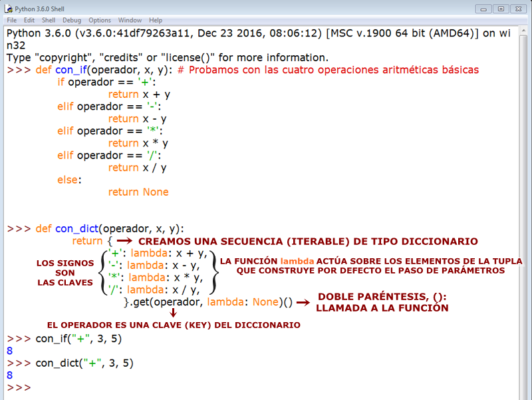This screenshot has height=400, width=532.
Task: Open the Edit menu
Action: click(29, 20)
